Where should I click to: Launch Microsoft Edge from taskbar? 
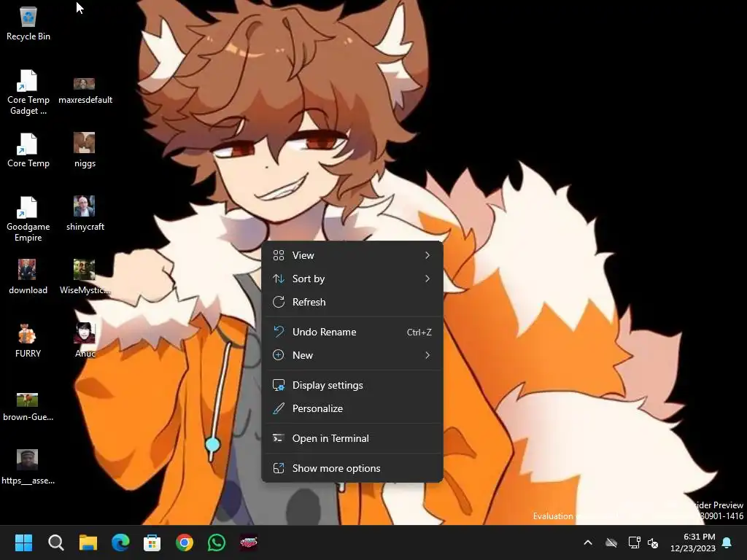120,542
